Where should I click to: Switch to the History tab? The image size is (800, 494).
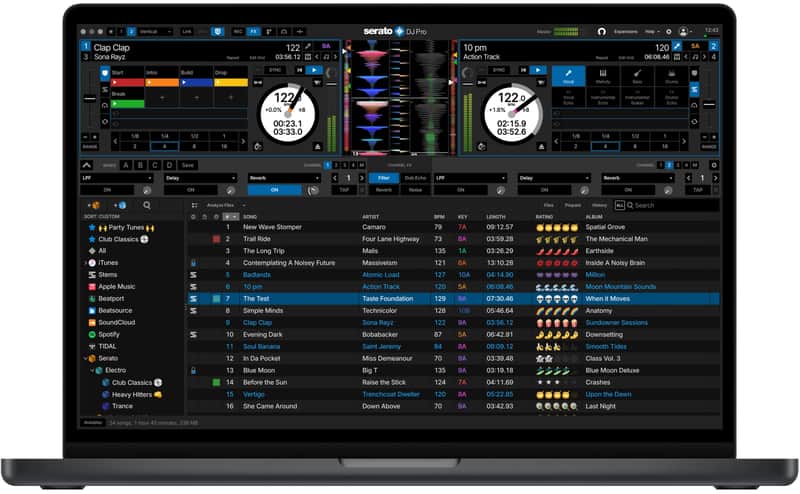599,205
